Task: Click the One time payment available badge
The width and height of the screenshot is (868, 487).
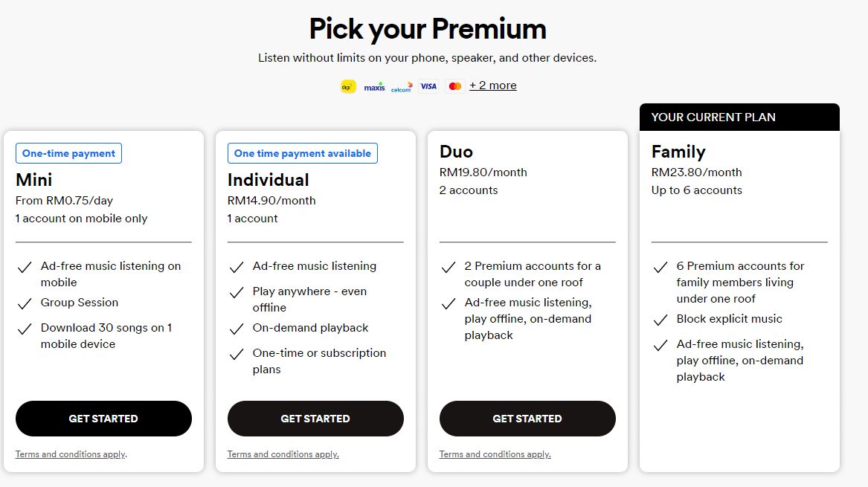Action: 302,152
